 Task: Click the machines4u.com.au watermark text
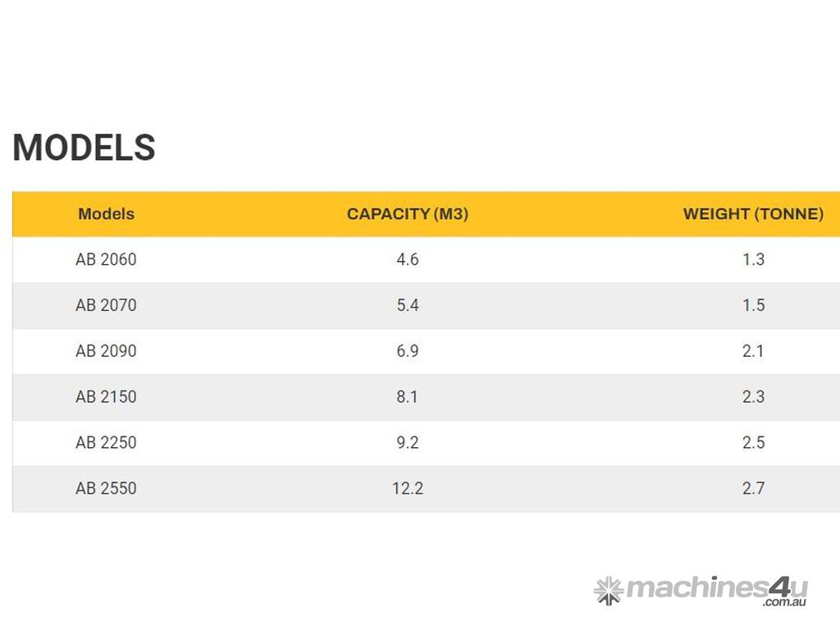coord(716,589)
